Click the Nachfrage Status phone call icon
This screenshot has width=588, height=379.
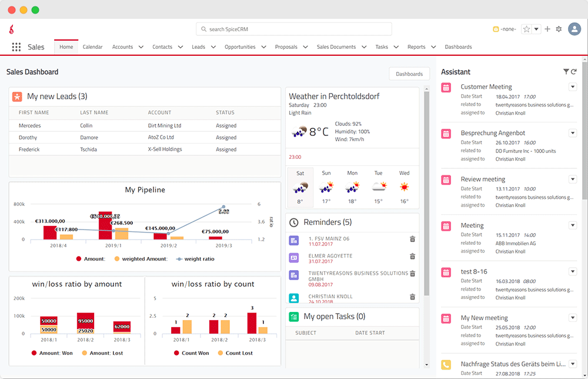[x=446, y=365]
